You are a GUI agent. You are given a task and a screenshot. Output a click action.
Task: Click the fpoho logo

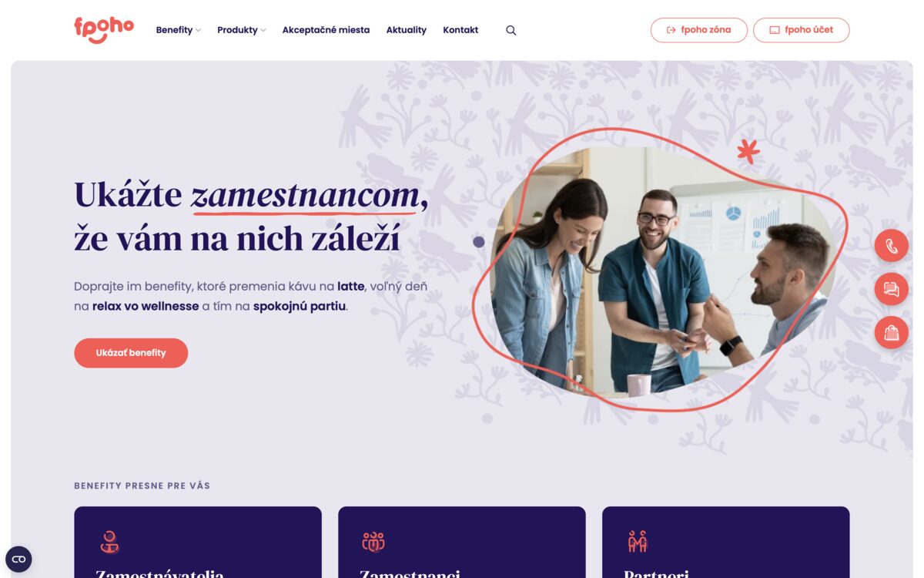point(104,29)
